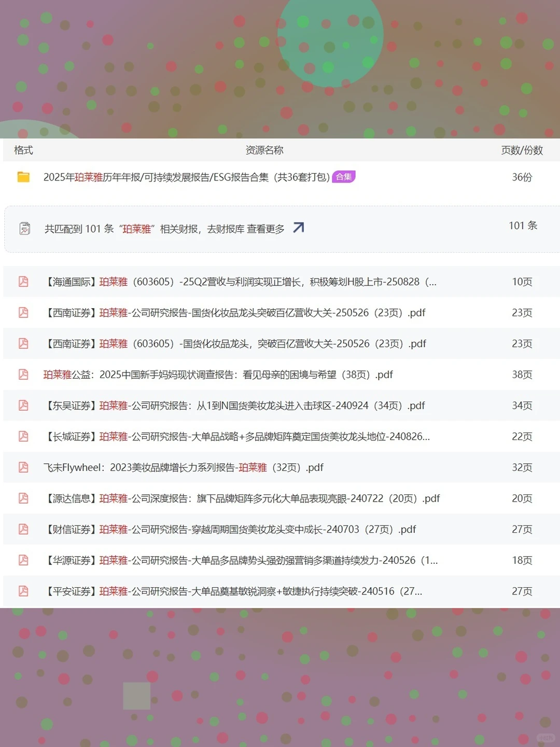Click the purple 合集 tag badge
560x747 pixels.
343,177
